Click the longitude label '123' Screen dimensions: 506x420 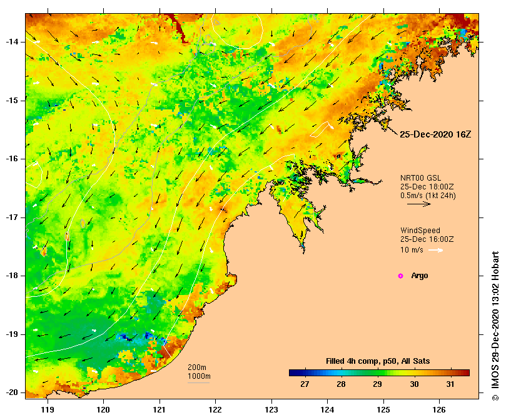tap(271, 409)
